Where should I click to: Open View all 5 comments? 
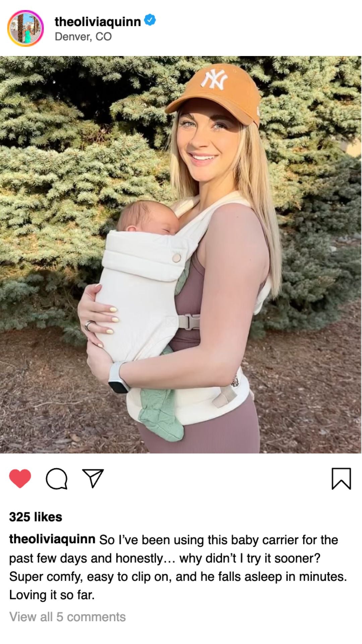pyautogui.click(x=67, y=617)
